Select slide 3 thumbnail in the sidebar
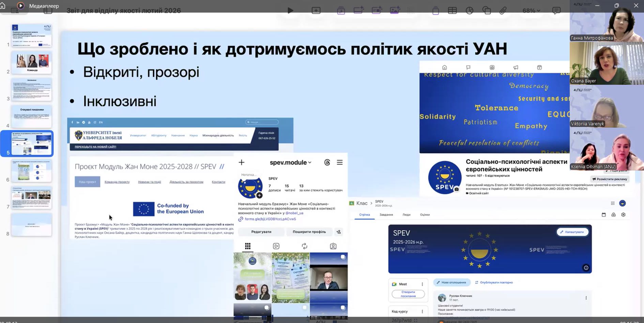644x323 pixels. coord(31,89)
